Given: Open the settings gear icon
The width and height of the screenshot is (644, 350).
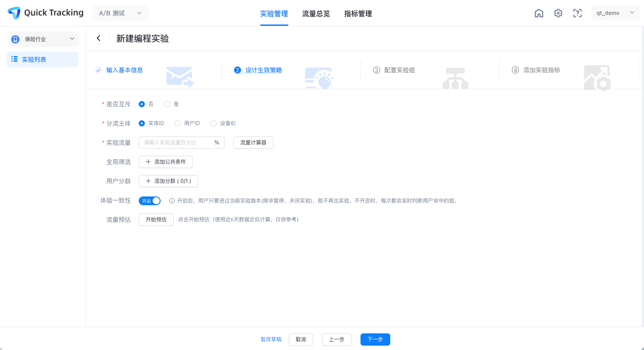Looking at the screenshot, I should point(558,13).
